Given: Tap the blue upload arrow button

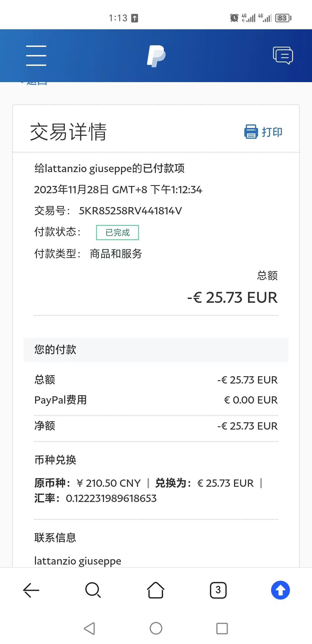Looking at the screenshot, I should (x=281, y=590).
